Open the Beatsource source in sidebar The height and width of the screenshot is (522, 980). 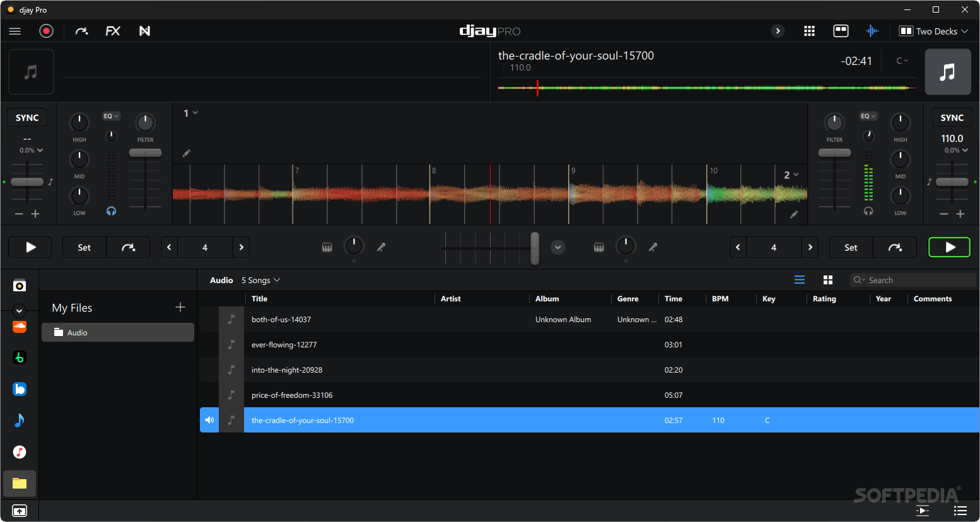20,389
